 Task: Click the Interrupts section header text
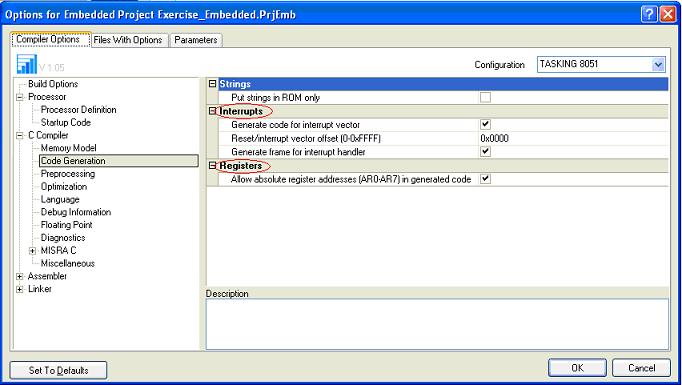[241, 111]
